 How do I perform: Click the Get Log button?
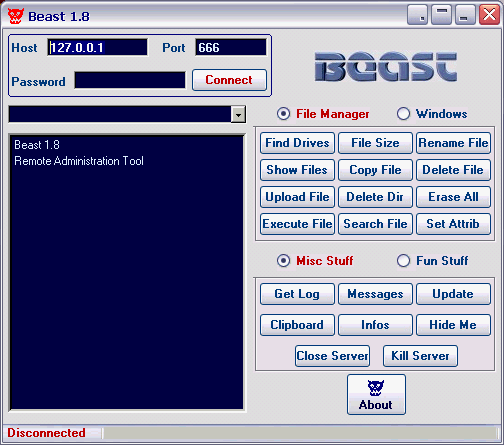point(297,294)
